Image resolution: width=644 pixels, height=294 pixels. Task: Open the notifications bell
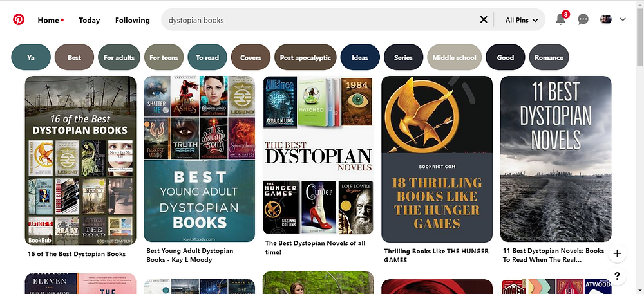(x=561, y=19)
